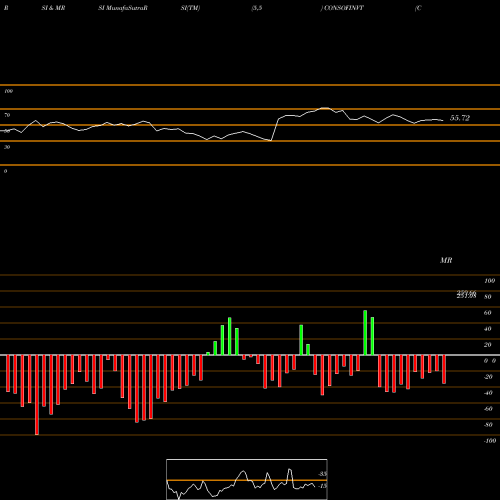Click the tallest green MR histogram bar
Image resolution: width=500 pixels, height=500 pixels.
[x=365, y=333]
